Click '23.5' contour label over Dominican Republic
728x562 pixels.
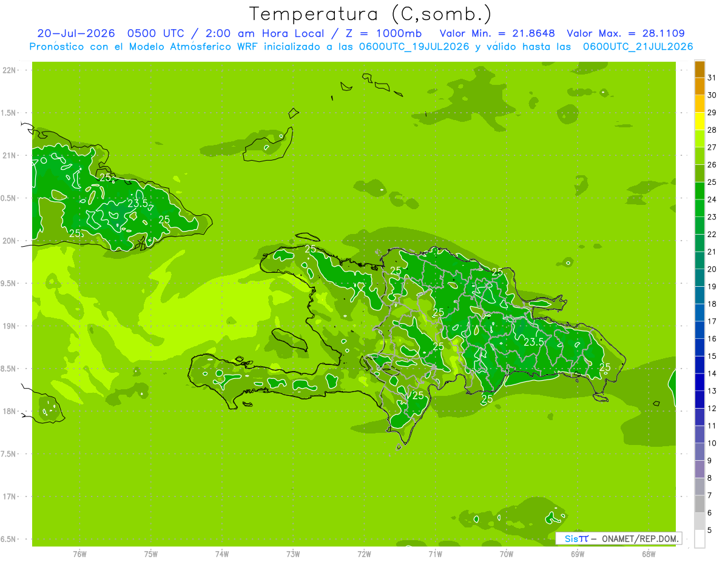(534, 342)
